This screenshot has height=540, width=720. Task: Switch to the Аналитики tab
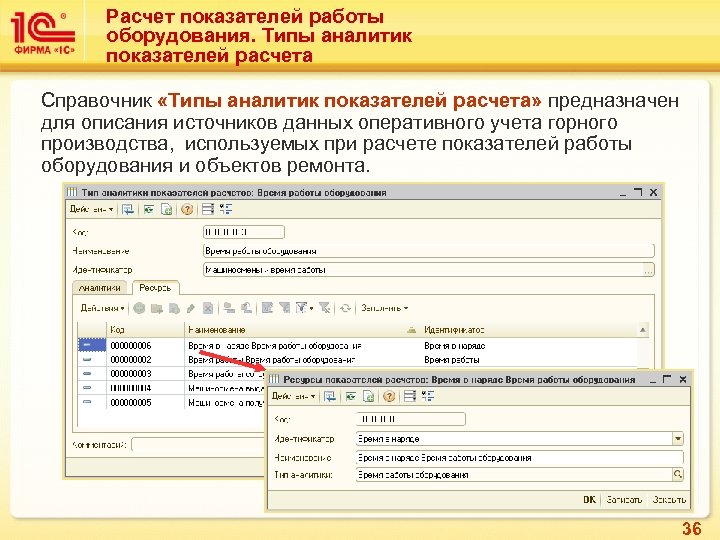[100, 288]
